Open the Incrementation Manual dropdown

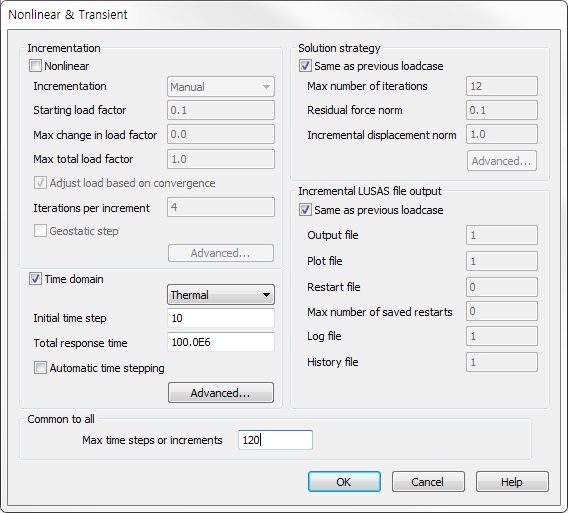pos(221,87)
